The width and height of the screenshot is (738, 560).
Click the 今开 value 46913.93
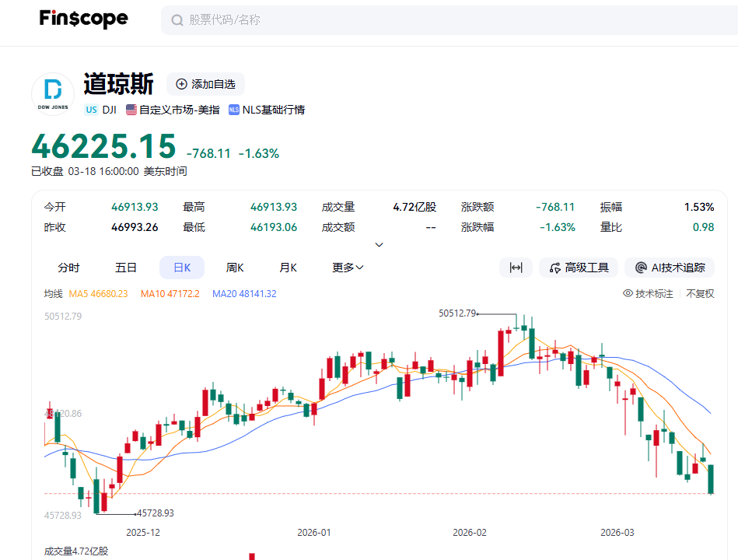click(135, 207)
